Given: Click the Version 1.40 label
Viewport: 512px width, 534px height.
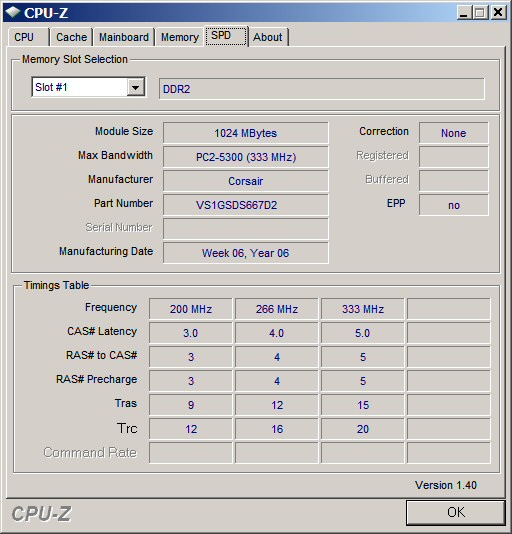Looking at the screenshot, I should tap(446, 485).
